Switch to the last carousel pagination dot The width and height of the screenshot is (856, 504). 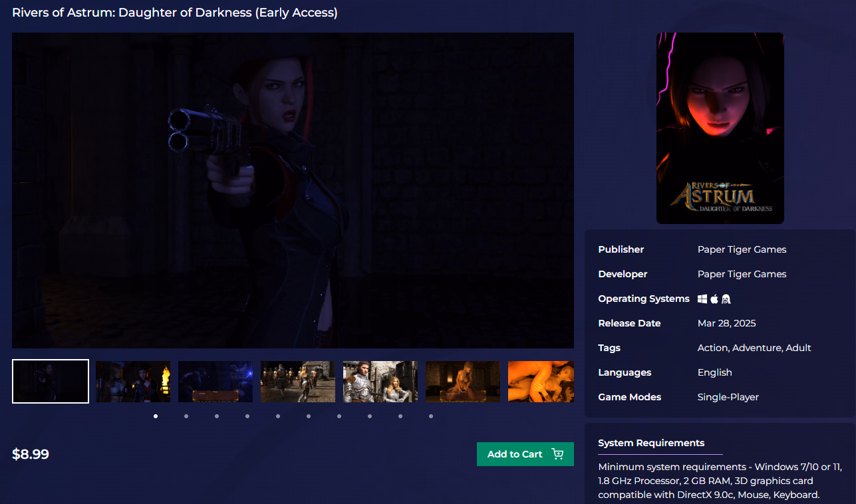[431, 416]
